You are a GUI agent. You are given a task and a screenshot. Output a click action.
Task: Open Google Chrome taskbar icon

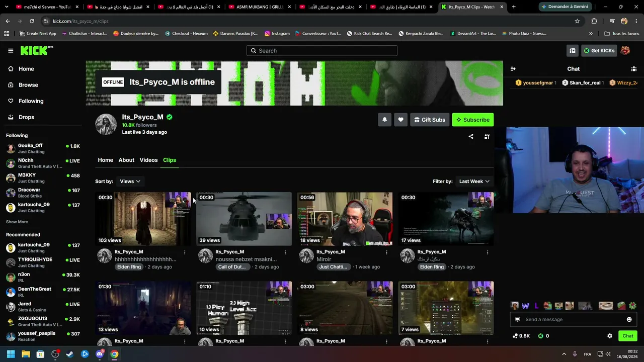115,354
